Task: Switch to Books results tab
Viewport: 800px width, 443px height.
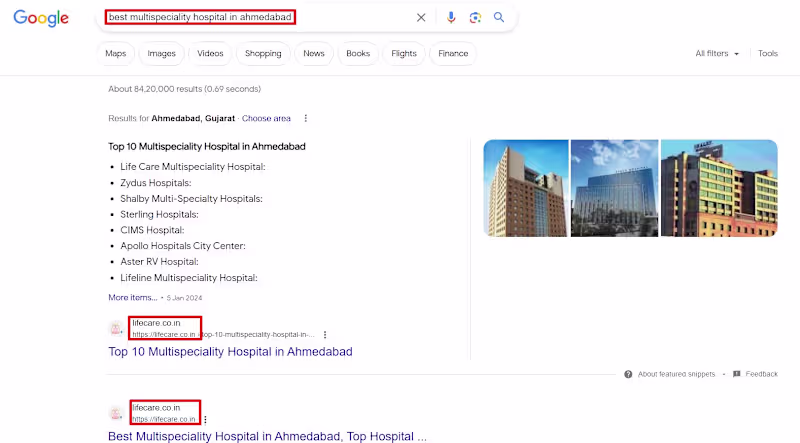Action: click(358, 54)
